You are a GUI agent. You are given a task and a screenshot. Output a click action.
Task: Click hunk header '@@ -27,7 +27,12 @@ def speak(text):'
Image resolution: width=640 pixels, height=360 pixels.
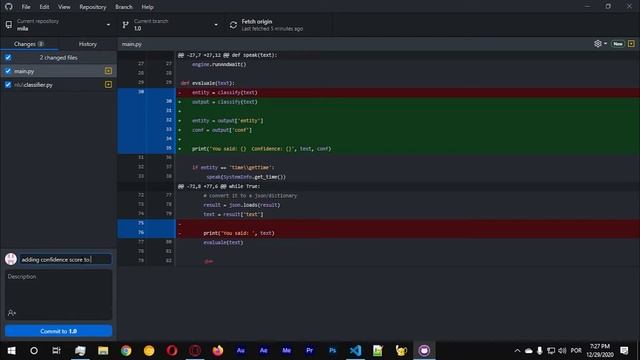(x=227, y=55)
